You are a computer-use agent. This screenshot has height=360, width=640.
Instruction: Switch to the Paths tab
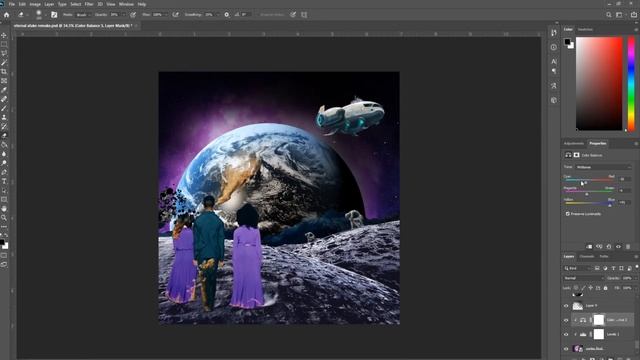pyautogui.click(x=604, y=256)
